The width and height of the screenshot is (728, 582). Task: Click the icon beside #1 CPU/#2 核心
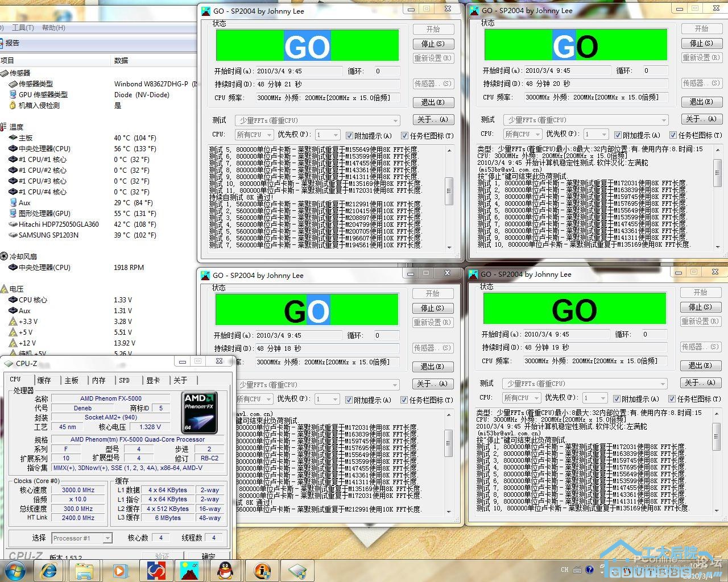[13, 170]
